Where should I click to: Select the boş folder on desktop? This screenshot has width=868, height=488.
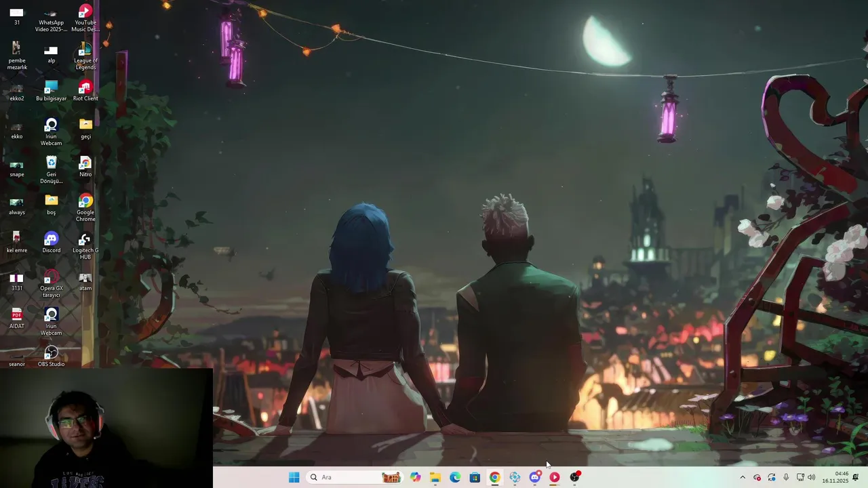(51, 205)
